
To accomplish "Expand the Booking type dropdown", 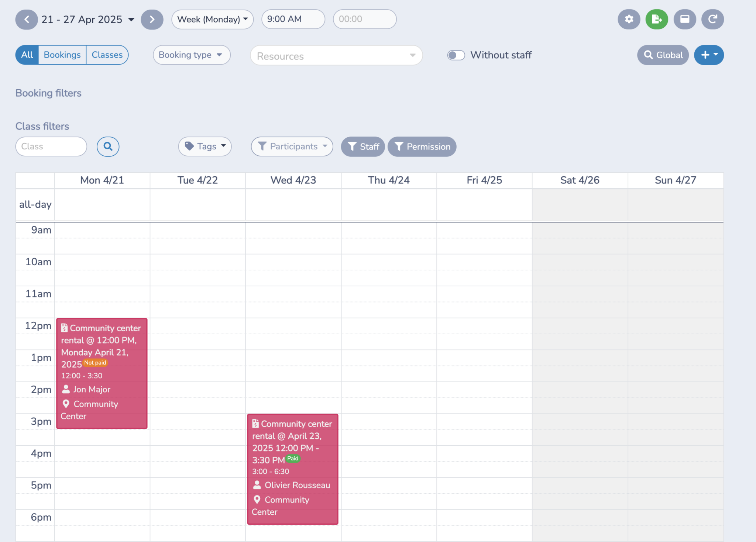I will (x=192, y=55).
